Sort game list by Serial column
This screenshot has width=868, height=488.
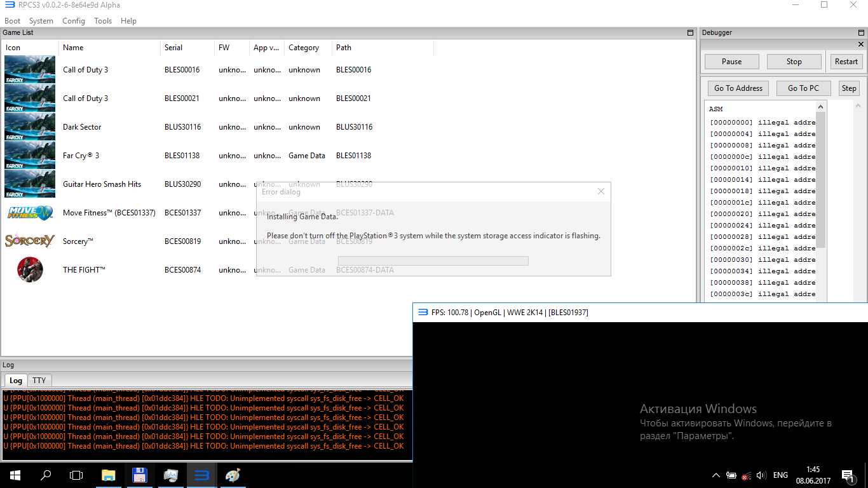pyautogui.click(x=173, y=48)
